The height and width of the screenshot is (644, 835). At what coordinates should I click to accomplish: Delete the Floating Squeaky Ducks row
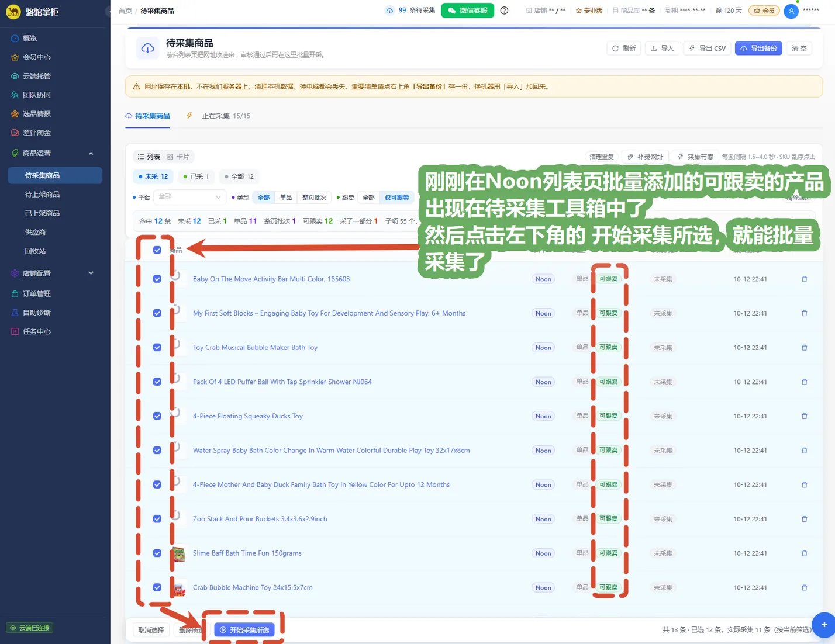click(804, 417)
